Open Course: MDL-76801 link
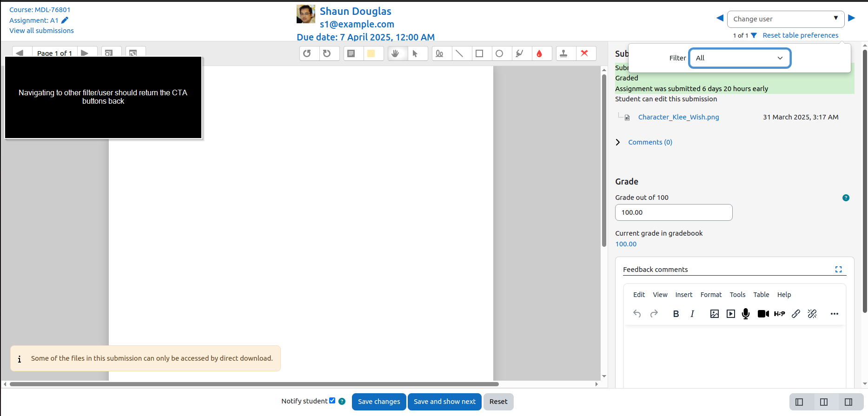This screenshot has width=868, height=416. 40,10
